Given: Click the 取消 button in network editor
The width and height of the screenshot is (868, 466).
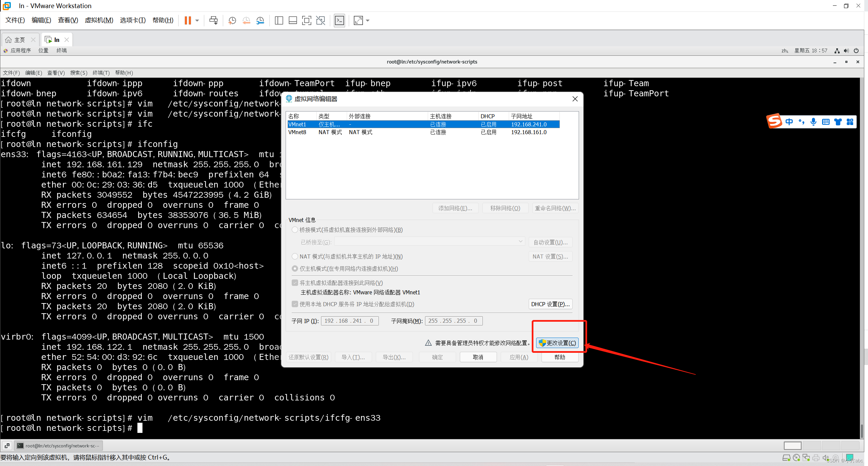Looking at the screenshot, I should 478,357.
